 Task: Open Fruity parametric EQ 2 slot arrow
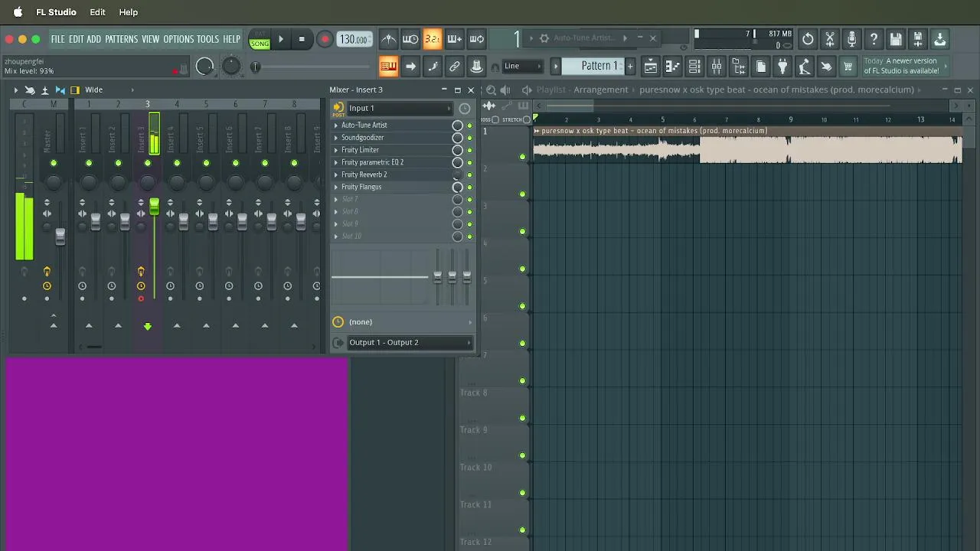pyautogui.click(x=335, y=162)
